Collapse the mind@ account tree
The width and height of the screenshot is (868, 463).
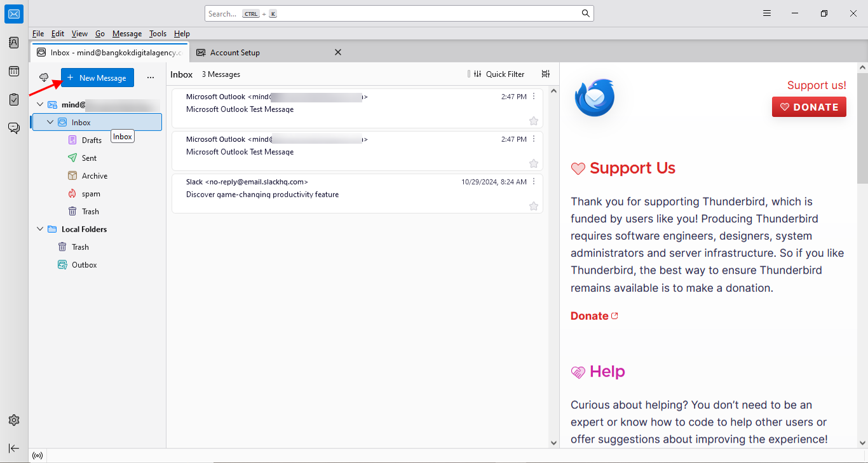(x=41, y=104)
